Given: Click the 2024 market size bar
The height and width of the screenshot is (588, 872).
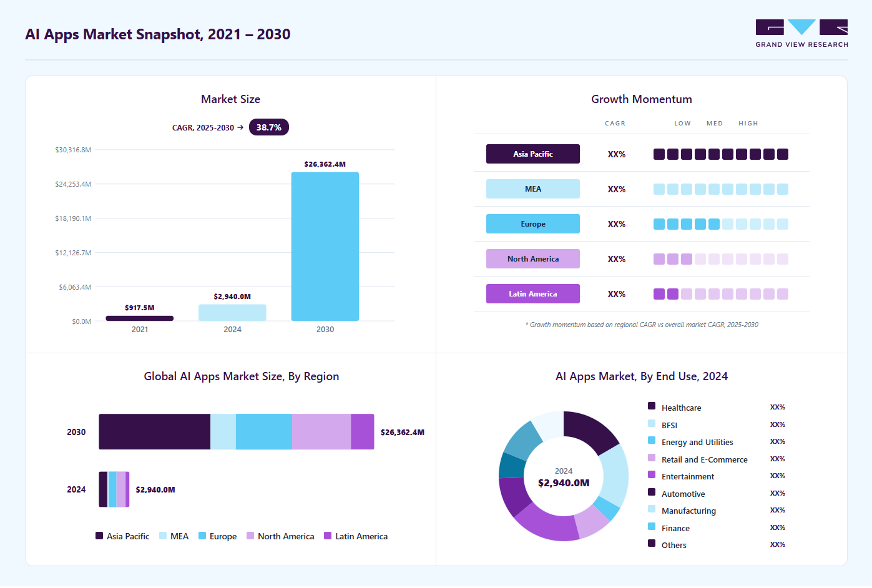Looking at the screenshot, I should tap(232, 313).
